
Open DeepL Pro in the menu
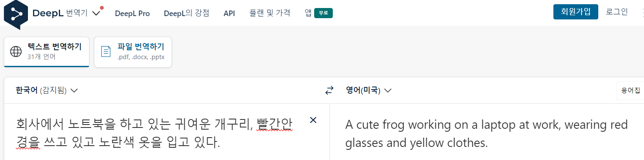pos(133,13)
